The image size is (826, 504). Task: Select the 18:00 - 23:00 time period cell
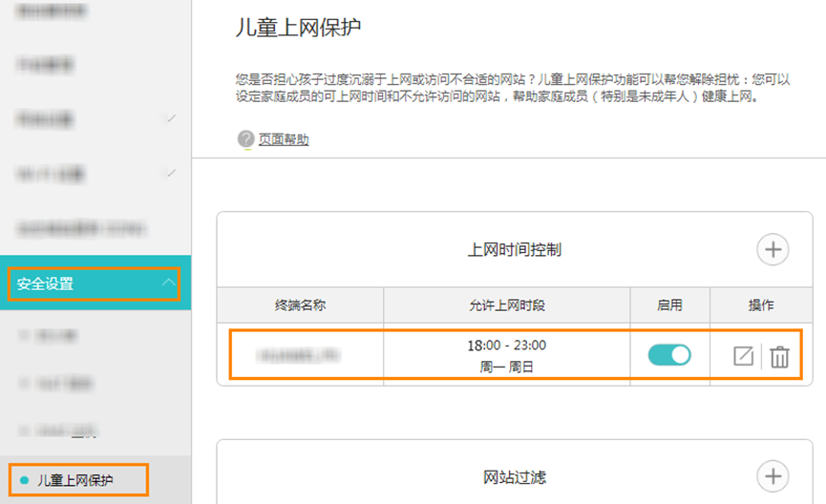pos(506,355)
